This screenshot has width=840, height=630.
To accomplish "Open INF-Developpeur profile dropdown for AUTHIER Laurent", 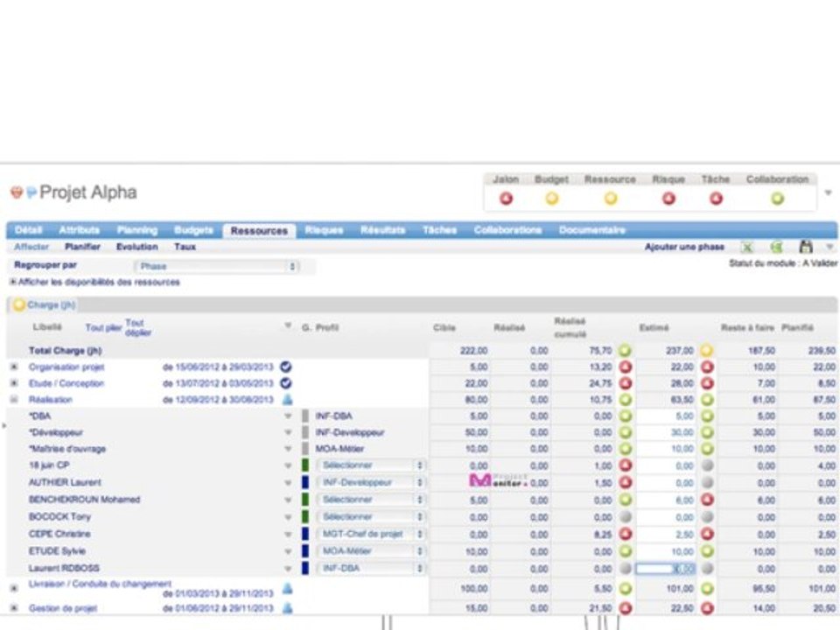I will coord(371,483).
